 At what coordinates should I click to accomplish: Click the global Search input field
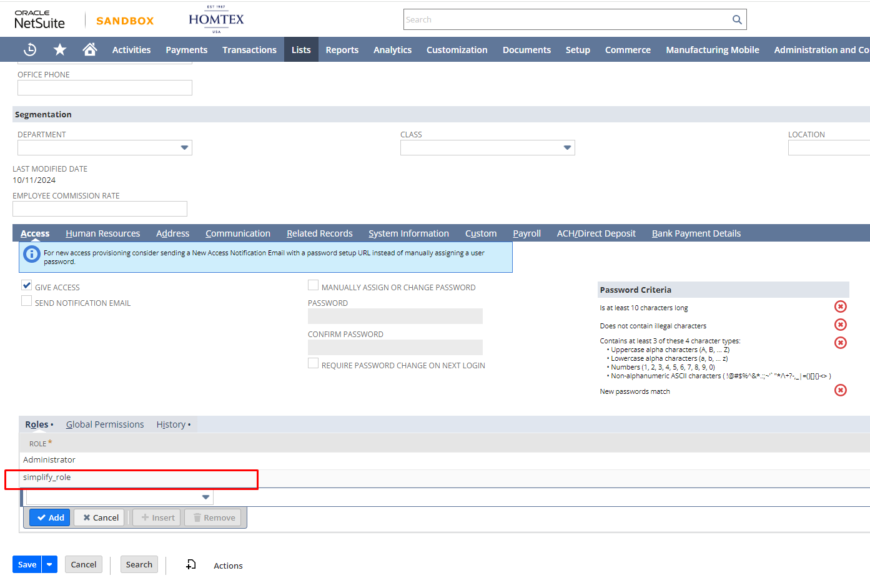point(567,19)
